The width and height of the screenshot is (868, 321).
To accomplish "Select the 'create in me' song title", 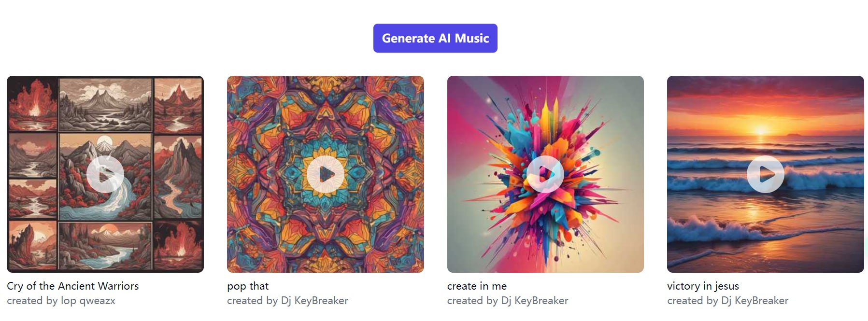I will pos(477,286).
